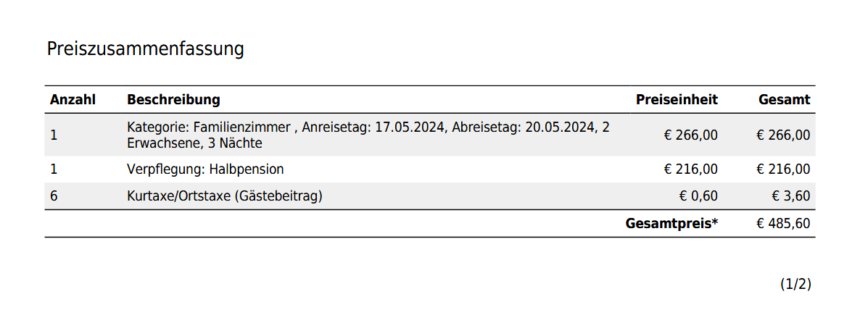The height and width of the screenshot is (315, 868).
Task: Click the (1/2) page indicator
Action: [795, 284]
